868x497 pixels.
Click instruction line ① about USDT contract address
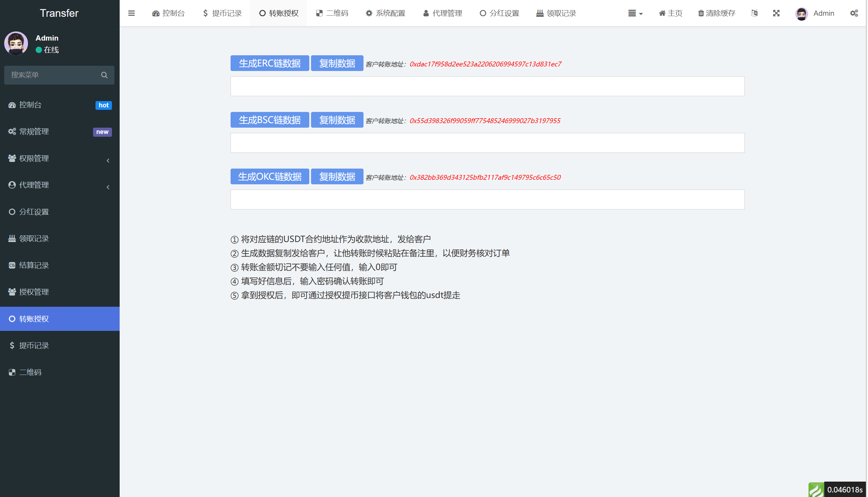(x=331, y=239)
